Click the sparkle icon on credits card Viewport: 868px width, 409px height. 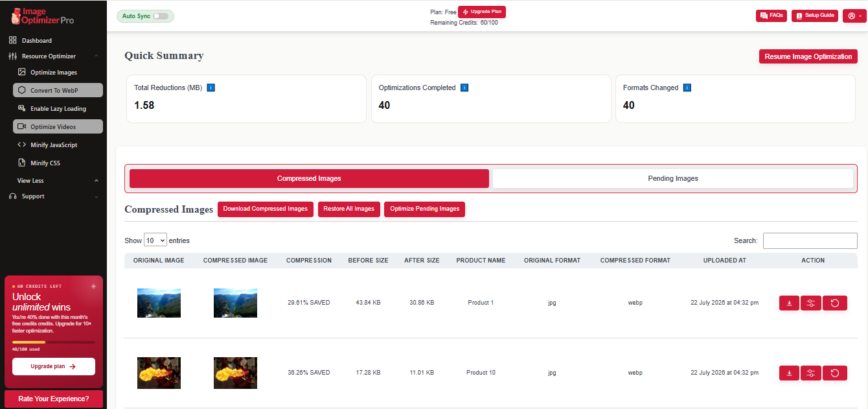[93, 286]
